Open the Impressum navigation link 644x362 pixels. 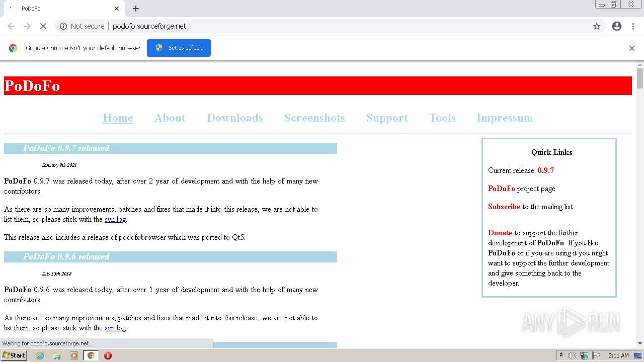(x=505, y=118)
